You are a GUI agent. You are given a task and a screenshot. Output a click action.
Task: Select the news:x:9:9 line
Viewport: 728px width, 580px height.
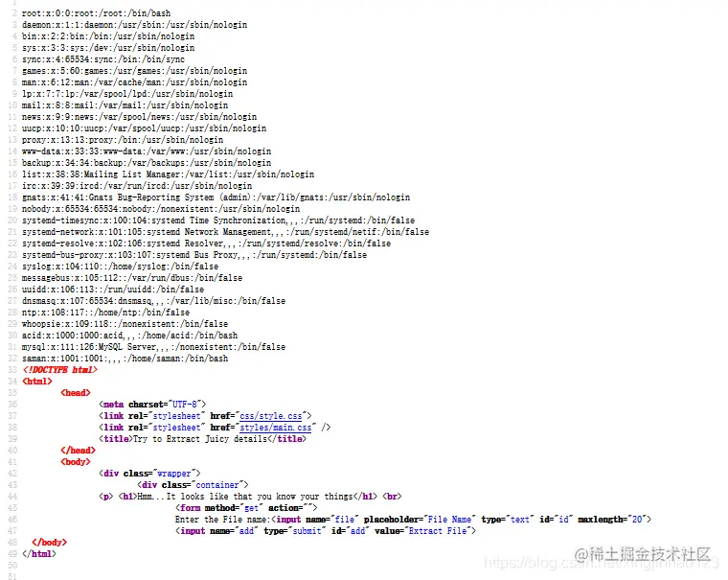pos(139,117)
